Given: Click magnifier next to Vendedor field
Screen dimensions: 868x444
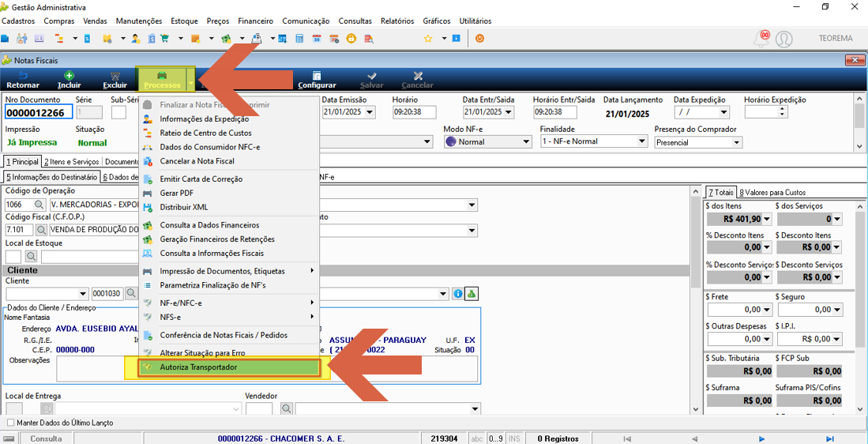Looking at the screenshot, I should (286, 408).
